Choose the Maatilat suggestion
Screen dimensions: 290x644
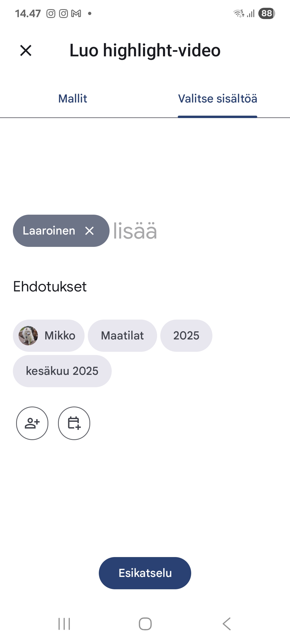pos(122,335)
